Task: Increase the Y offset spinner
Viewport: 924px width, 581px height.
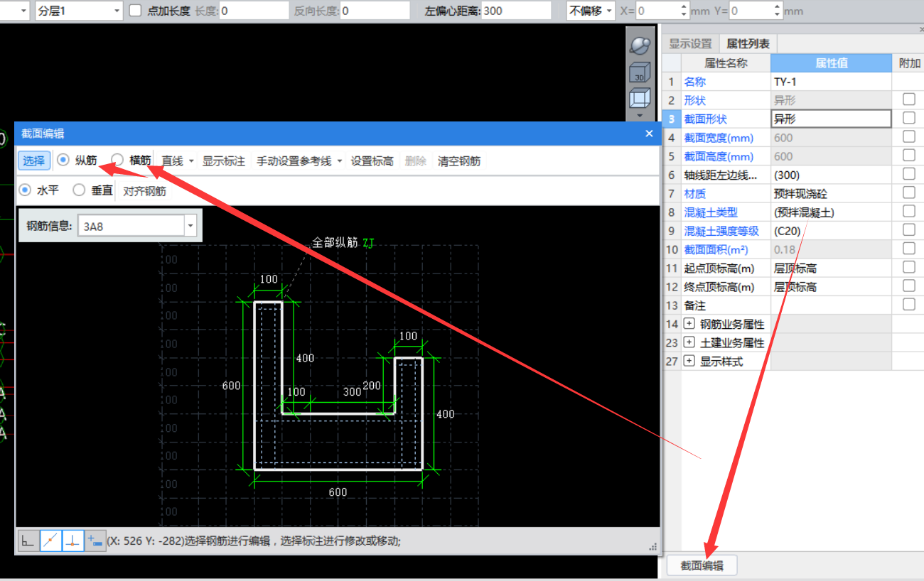Action: tap(778, 7)
